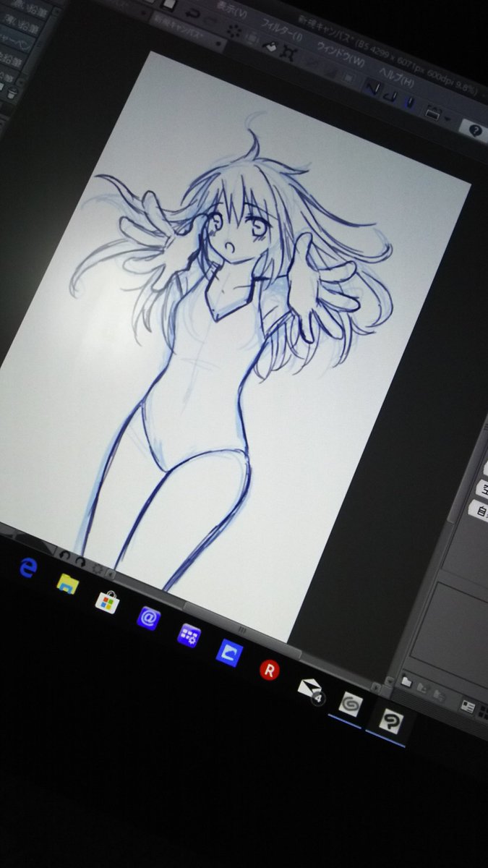This screenshot has width=488, height=868.
Task: Click the question mark support icon
Action: tap(474, 130)
